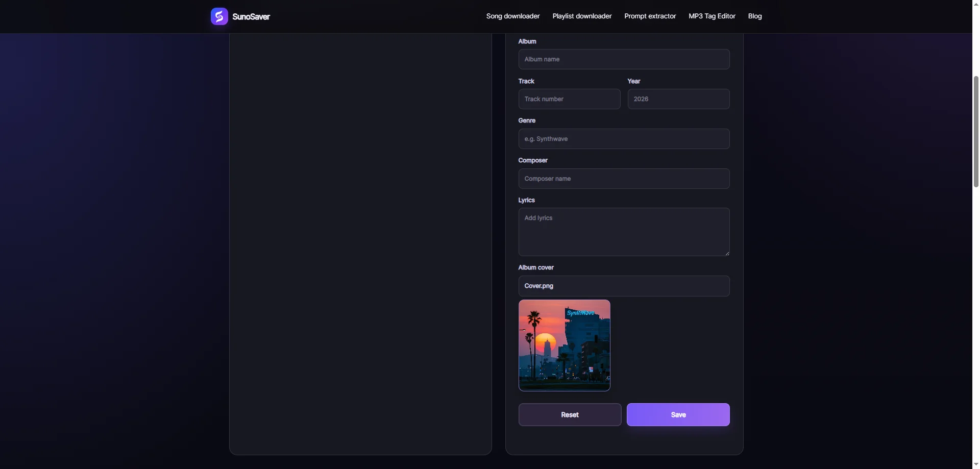
Task: Focus the Album name field
Action: pyautogui.click(x=624, y=59)
